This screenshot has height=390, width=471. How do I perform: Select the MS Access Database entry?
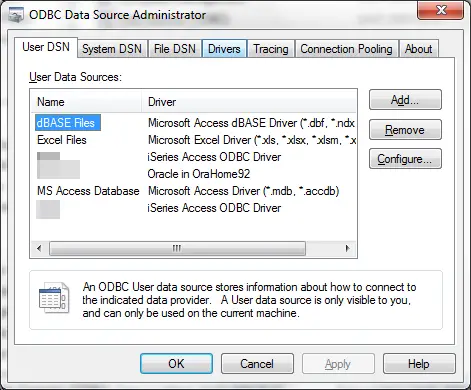[88, 191]
